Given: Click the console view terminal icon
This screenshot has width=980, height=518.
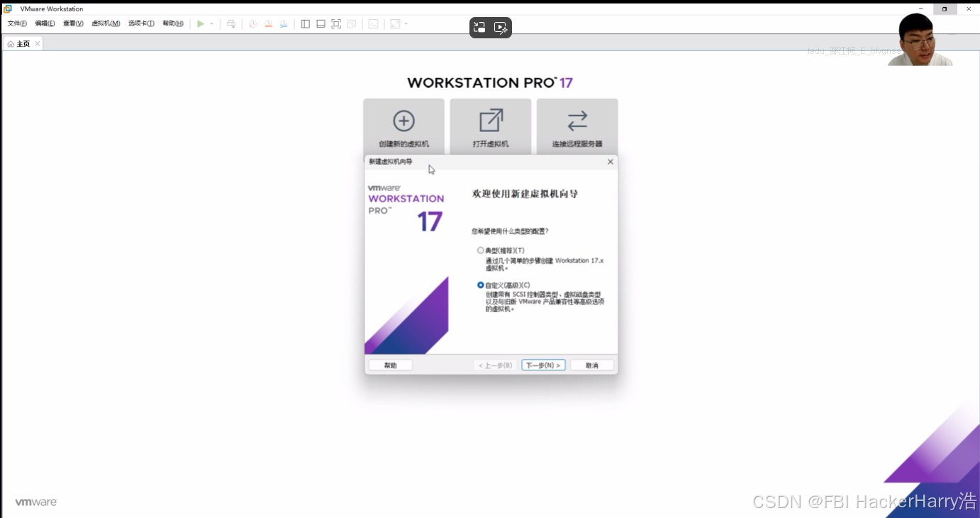Looking at the screenshot, I should tap(373, 23).
